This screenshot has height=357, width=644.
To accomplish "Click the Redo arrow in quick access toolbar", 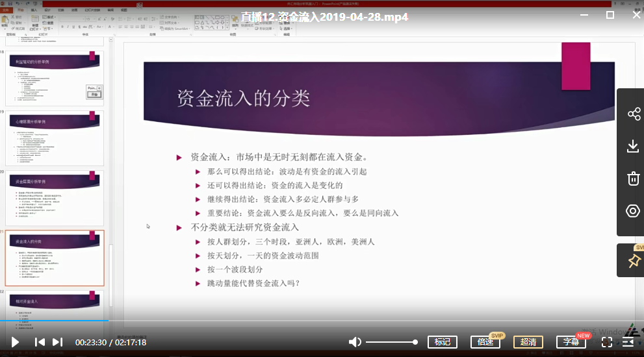I will click(x=27, y=3).
